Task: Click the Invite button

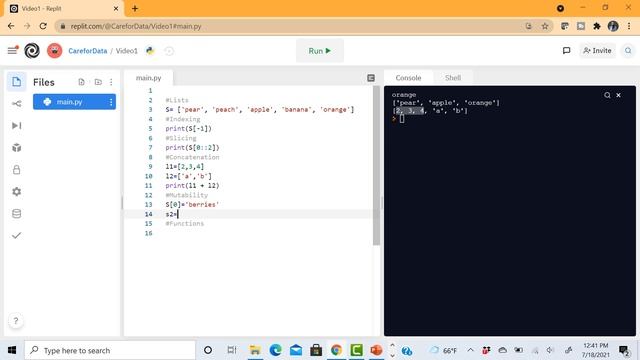Action: pos(597,51)
